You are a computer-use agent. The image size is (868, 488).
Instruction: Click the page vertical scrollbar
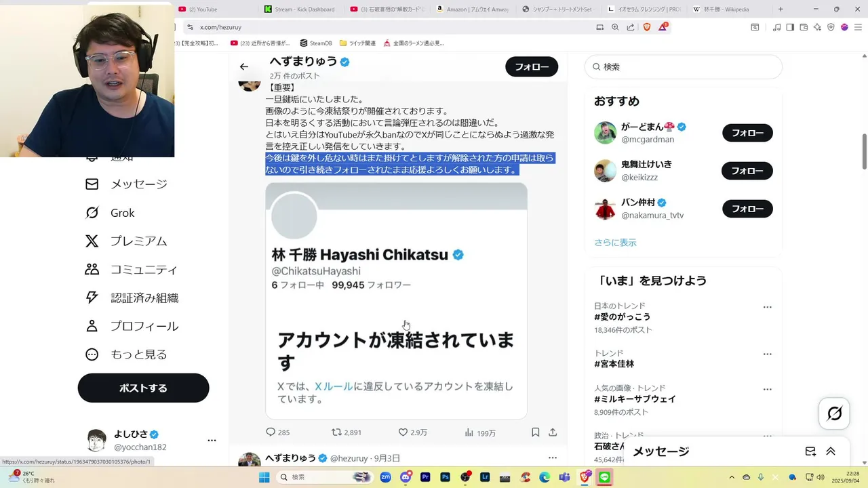(864, 152)
